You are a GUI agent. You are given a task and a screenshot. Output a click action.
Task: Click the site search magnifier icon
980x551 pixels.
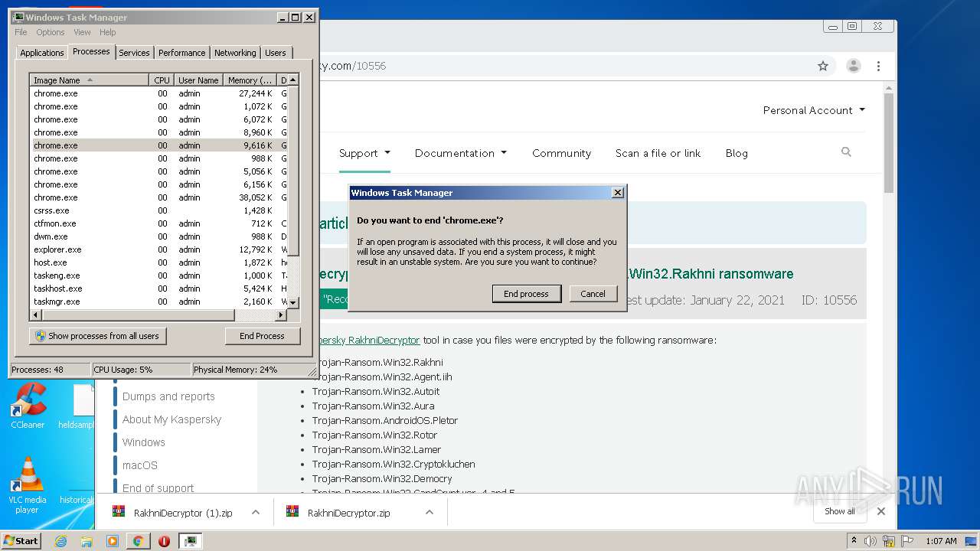[x=846, y=152]
